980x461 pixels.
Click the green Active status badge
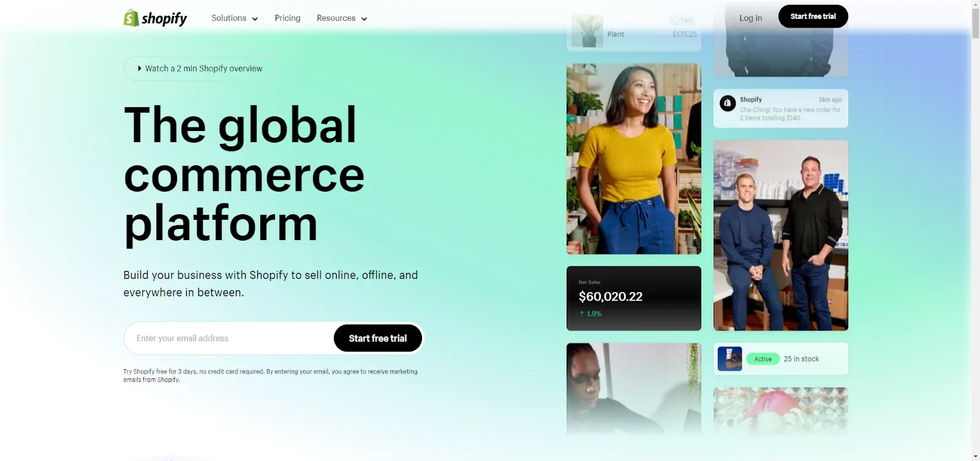(x=763, y=359)
